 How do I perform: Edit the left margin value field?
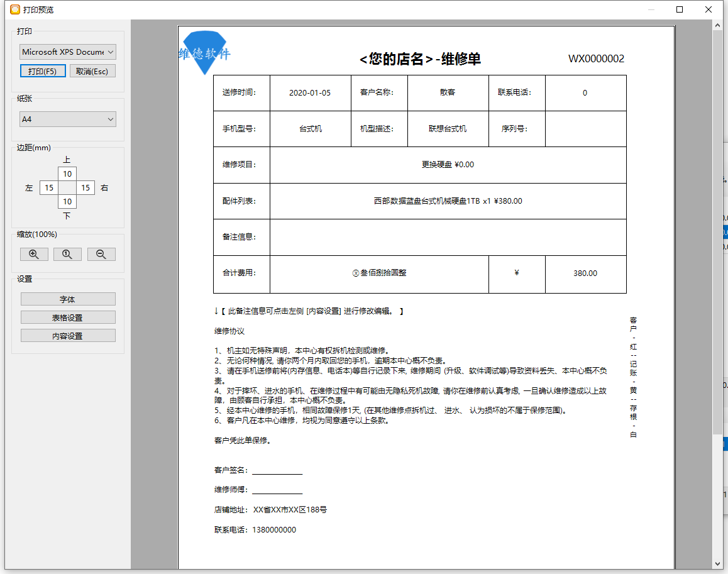tap(49, 187)
